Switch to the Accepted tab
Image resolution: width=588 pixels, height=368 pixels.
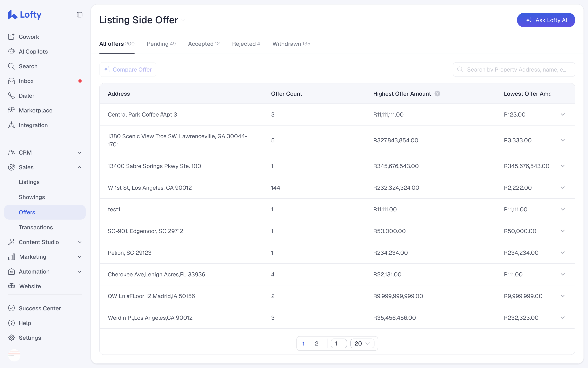coord(204,44)
